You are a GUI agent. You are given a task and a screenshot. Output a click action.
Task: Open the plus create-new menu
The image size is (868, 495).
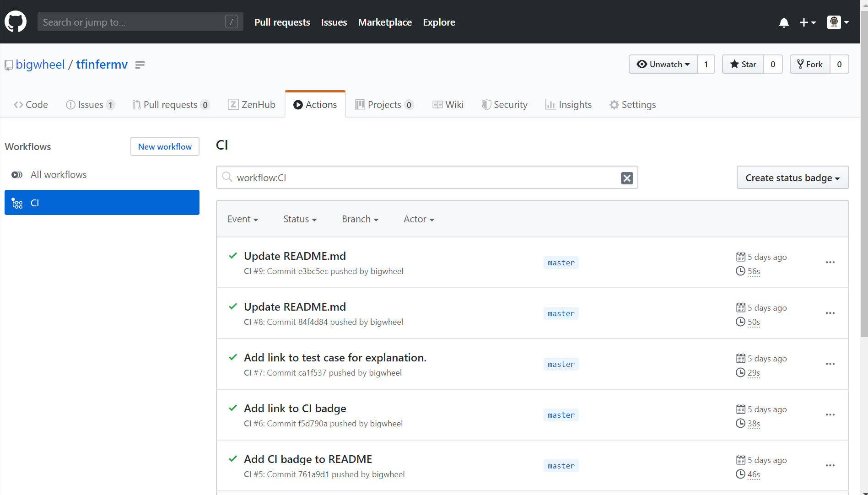(x=808, y=22)
